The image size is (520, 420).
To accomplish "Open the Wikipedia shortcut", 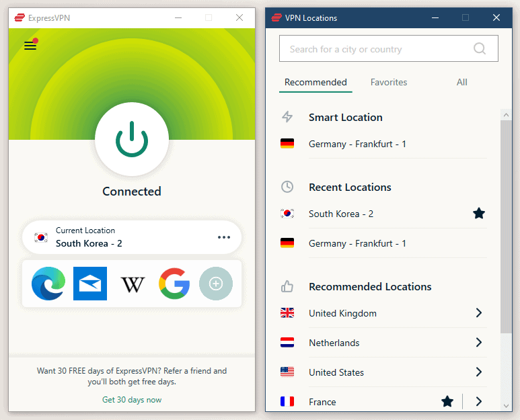I will pos(133,284).
